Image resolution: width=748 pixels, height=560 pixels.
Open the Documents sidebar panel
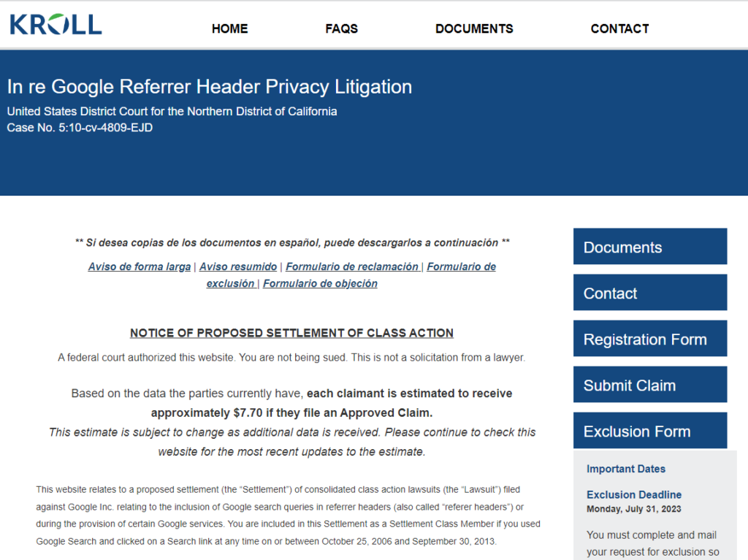(649, 246)
